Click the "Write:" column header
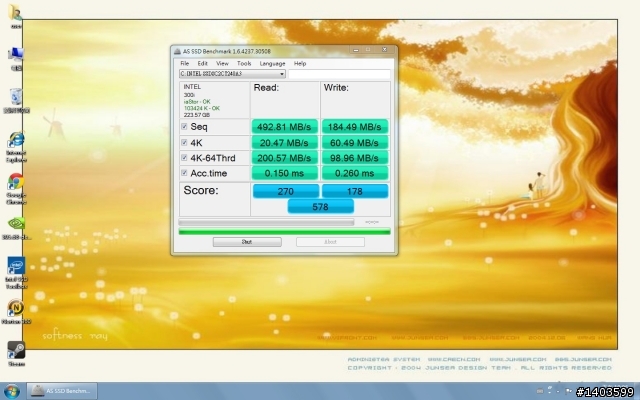This screenshot has height=400, width=640. pyautogui.click(x=336, y=88)
